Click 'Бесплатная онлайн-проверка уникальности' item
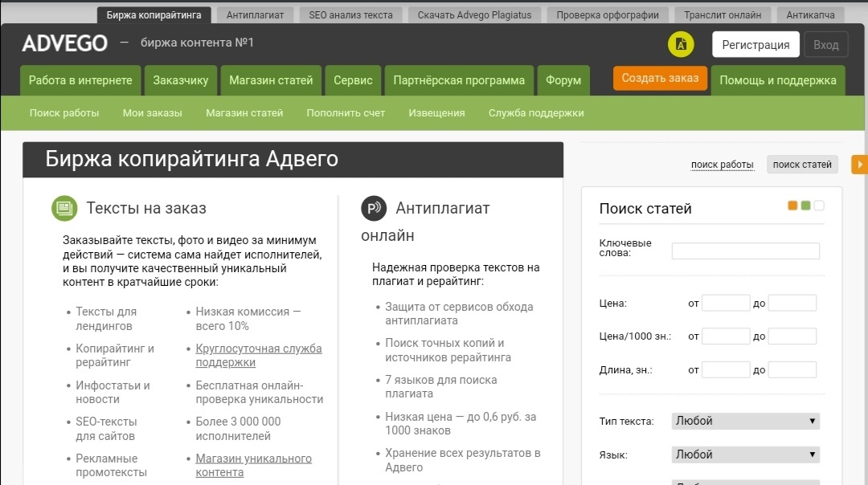Image resolution: width=868 pixels, height=485 pixels. tap(259, 392)
